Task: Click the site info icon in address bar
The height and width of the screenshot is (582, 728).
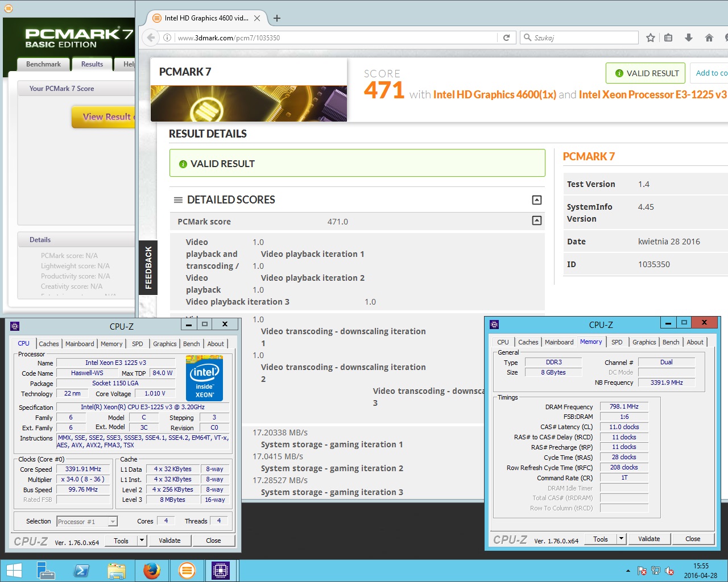Action: click(x=167, y=38)
